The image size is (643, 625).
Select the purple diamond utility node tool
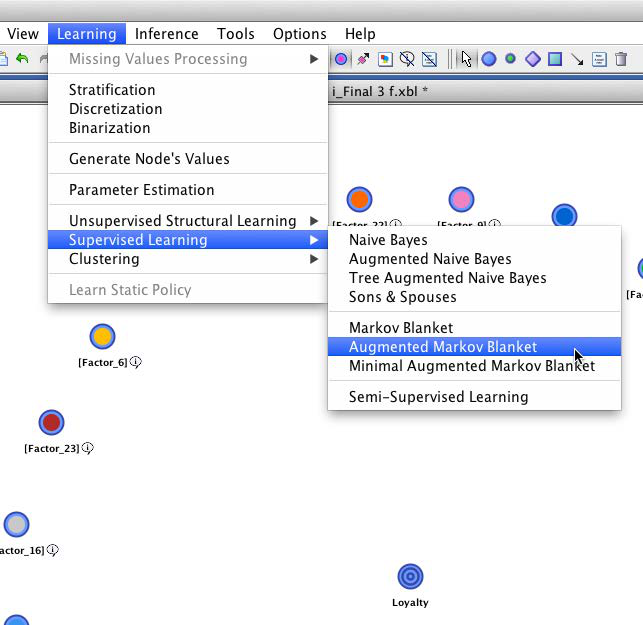(533, 59)
